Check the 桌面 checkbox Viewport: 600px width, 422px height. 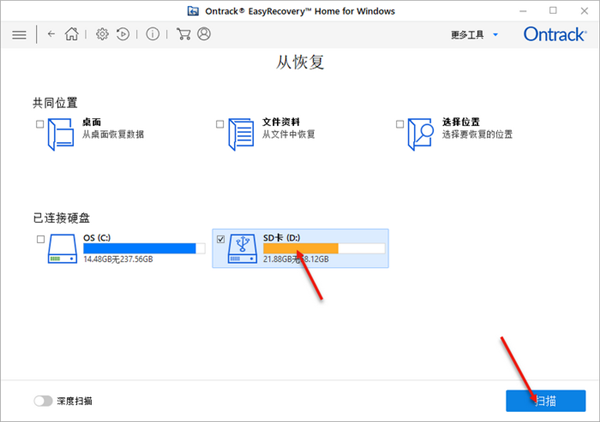[40, 124]
